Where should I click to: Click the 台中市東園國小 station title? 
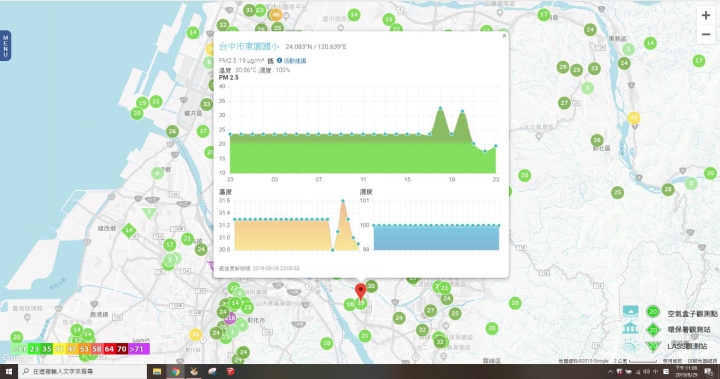click(248, 46)
